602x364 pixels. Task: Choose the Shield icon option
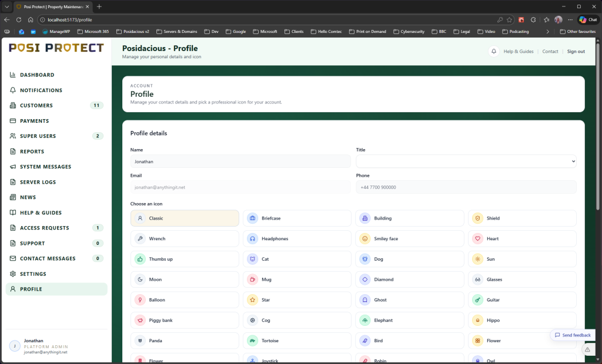click(x=522, y=218)
